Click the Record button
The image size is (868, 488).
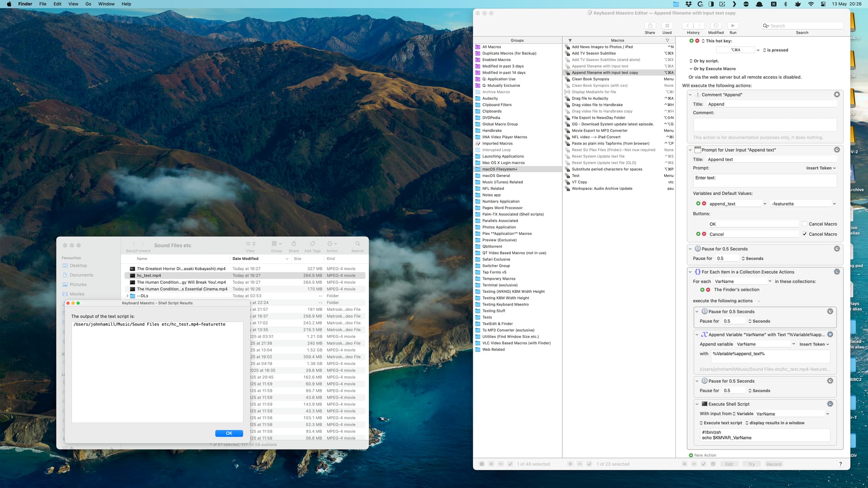774,464
